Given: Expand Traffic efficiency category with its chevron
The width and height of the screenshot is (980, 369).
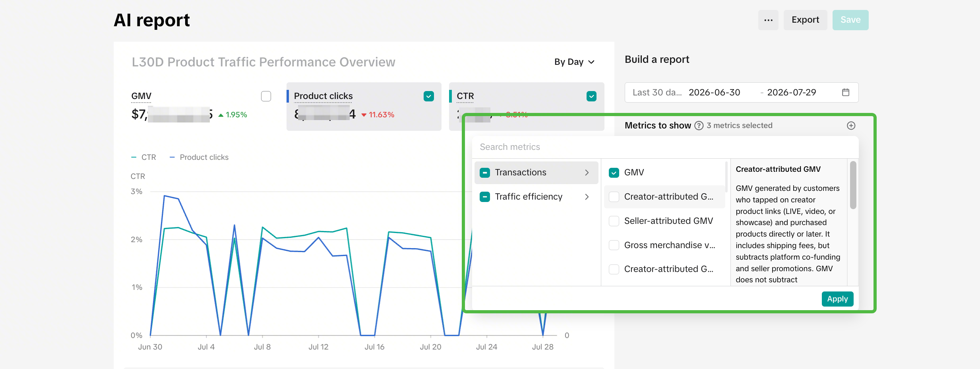Looking at the screenshot, I should point(587,197).
